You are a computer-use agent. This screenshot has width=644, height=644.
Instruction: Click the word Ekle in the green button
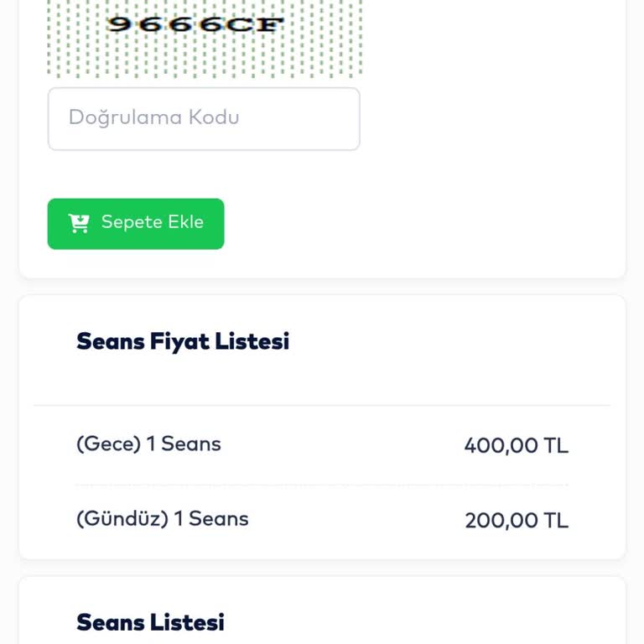[x=186, y=222]
